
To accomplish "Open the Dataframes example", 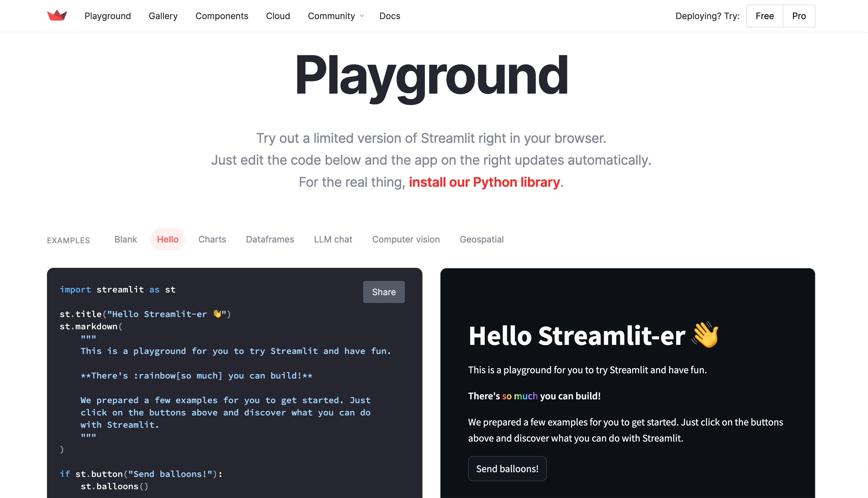I will point(270,239).
